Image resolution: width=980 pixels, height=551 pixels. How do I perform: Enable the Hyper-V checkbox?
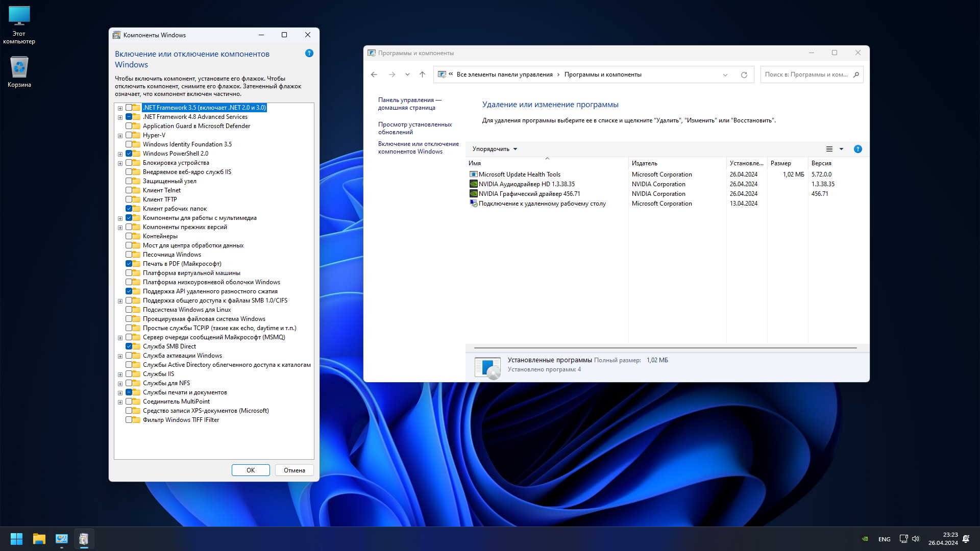coord(129,135)
